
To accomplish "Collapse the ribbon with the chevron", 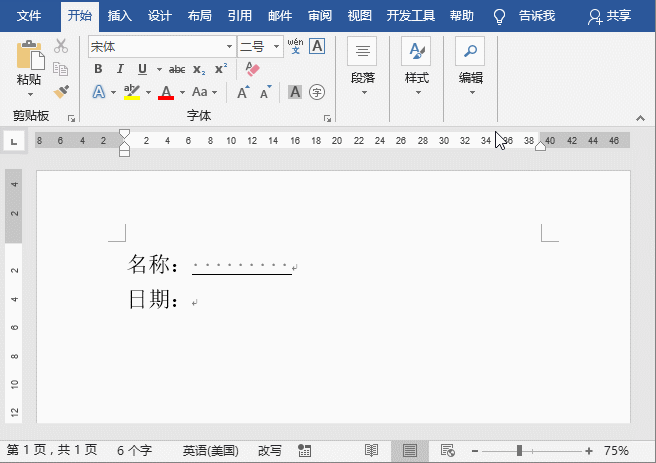I will [x=640, y=118].
